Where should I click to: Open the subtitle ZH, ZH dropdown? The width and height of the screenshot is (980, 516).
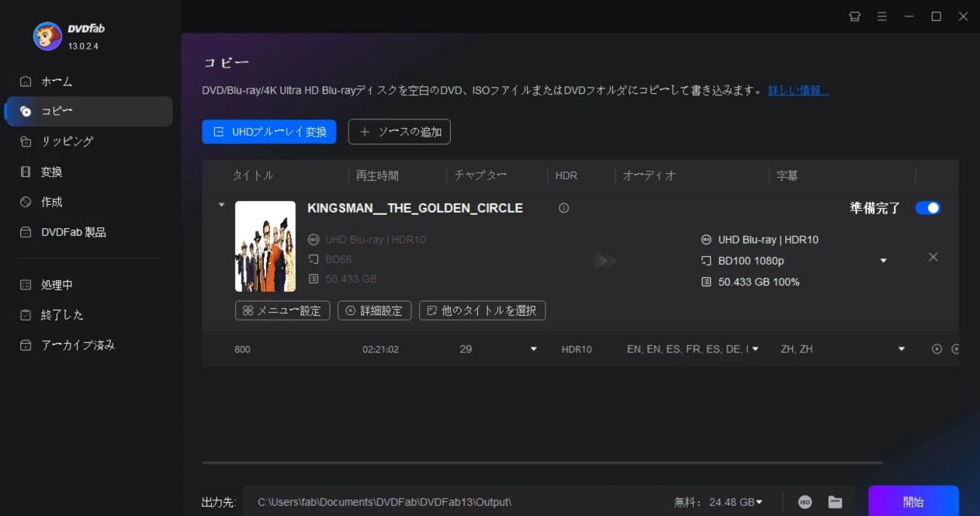click(x=902, y=349)
